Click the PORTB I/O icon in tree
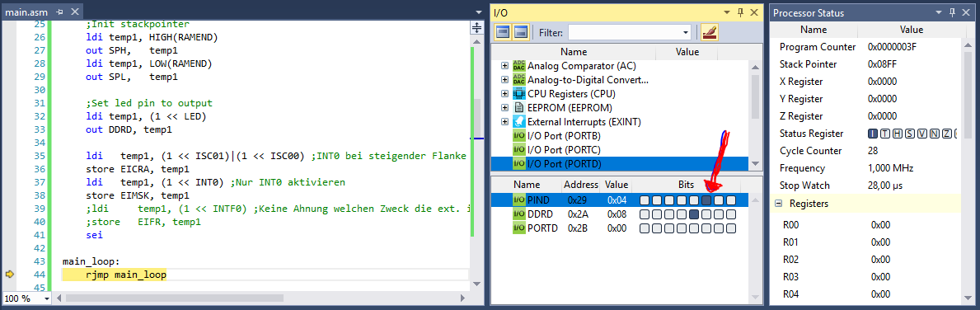Viewport: 980px width, 310px height. tap(518, 135)
